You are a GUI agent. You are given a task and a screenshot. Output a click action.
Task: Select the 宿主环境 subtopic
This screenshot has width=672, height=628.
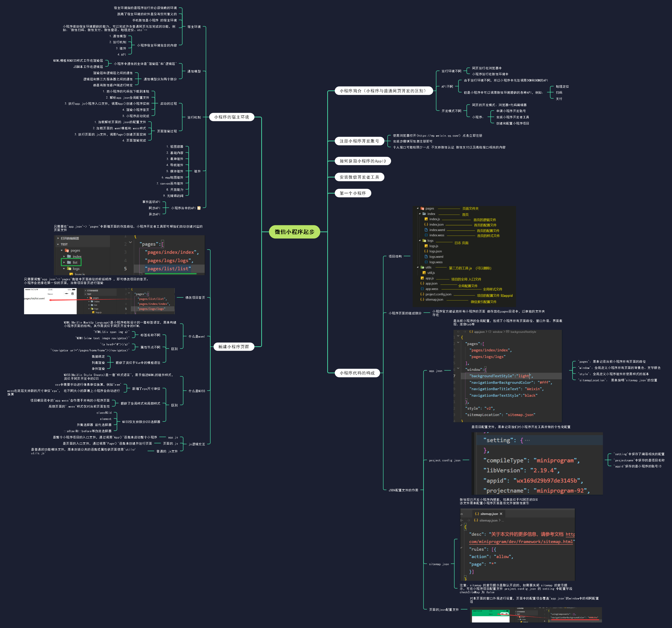[194, 27]
